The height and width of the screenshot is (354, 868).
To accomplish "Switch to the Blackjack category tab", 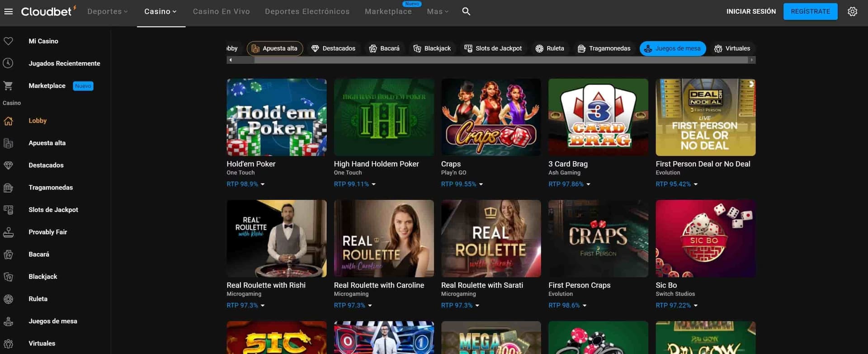I will 432,48.
